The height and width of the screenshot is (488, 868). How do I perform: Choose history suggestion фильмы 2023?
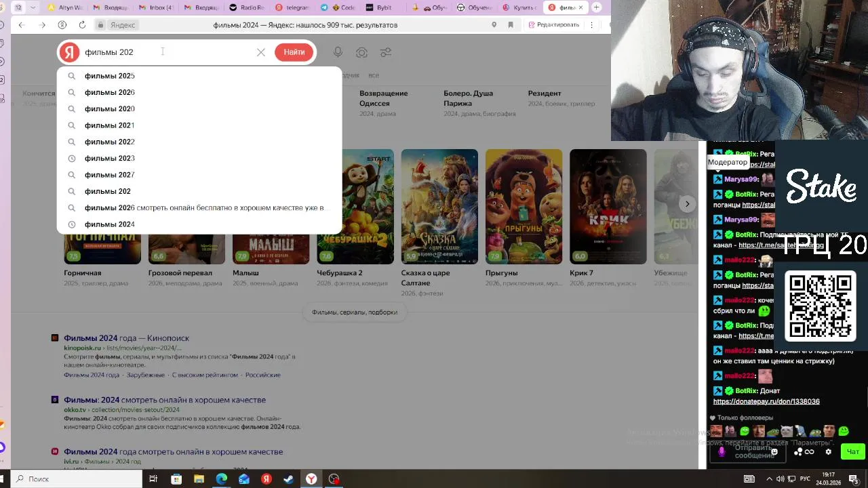199,158
